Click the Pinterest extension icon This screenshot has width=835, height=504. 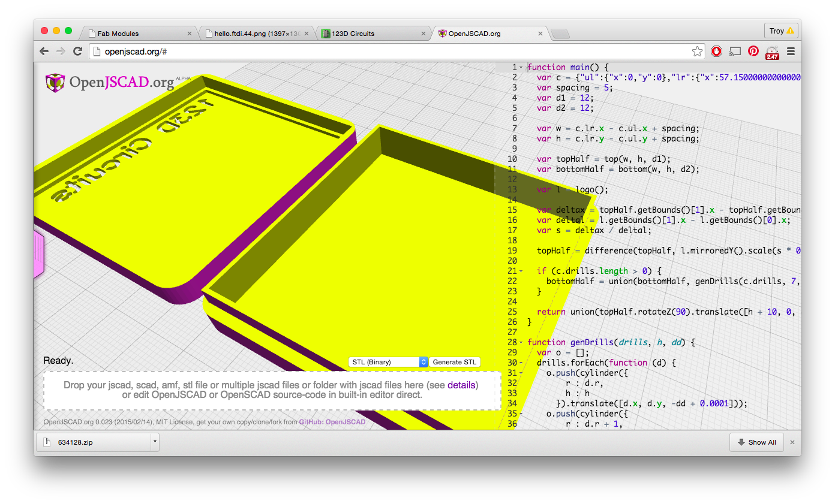753,52
